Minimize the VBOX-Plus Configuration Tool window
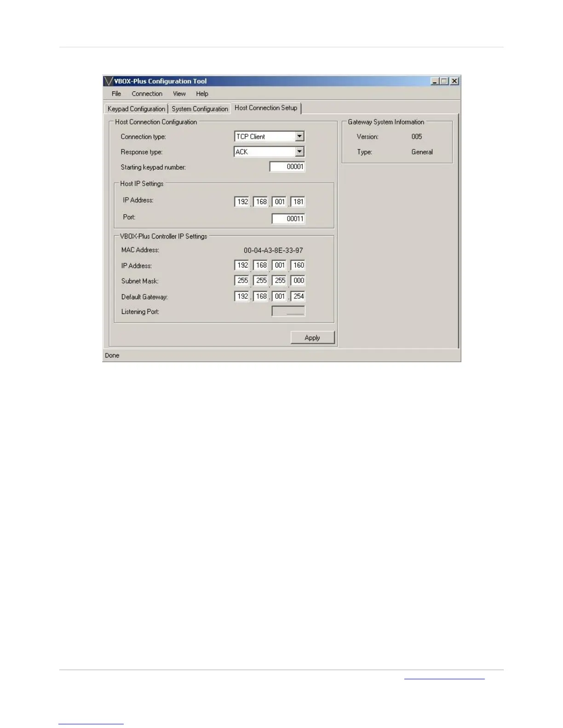Screen dimensions: 563x728 pos(435,81)
